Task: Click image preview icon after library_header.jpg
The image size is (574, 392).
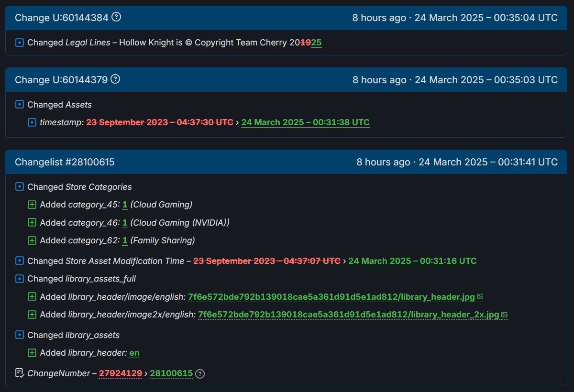Action: [480, 297]
